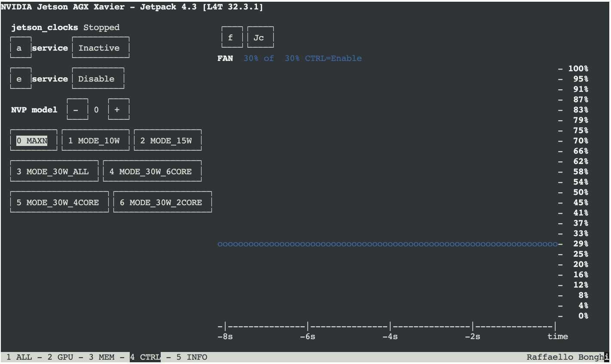Select the 5 MODE_30W_4CORE power mode
The height and width of the screenshot is (364, 611).
coord(59,202)
